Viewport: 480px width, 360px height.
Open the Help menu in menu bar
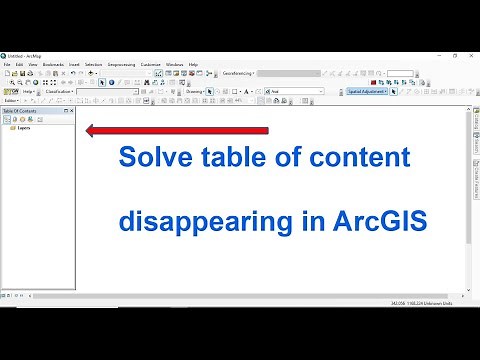point(193,64)
